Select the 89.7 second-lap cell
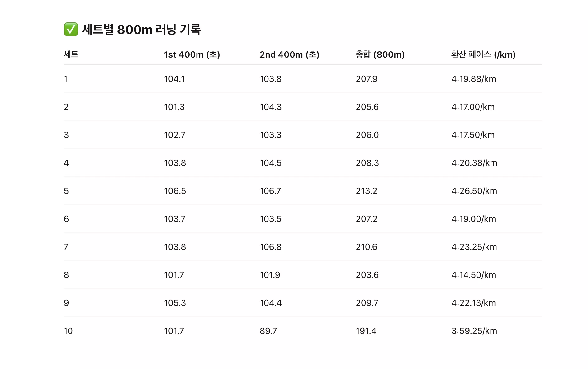The image size is (588, 369). [268, 331]
